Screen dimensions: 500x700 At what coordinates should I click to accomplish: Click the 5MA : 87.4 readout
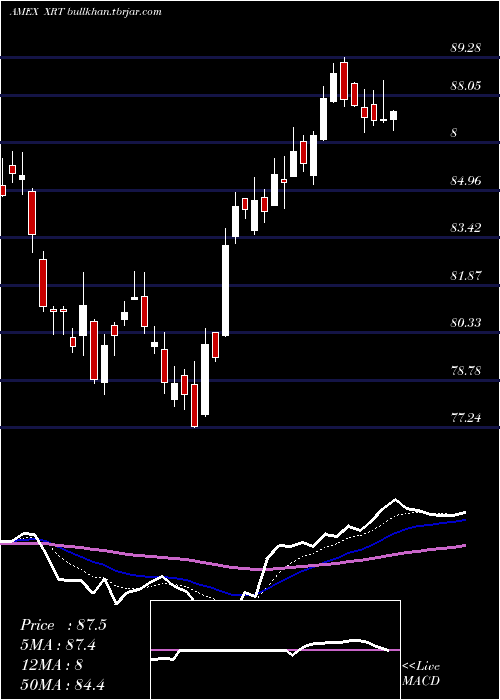[58, 645]
